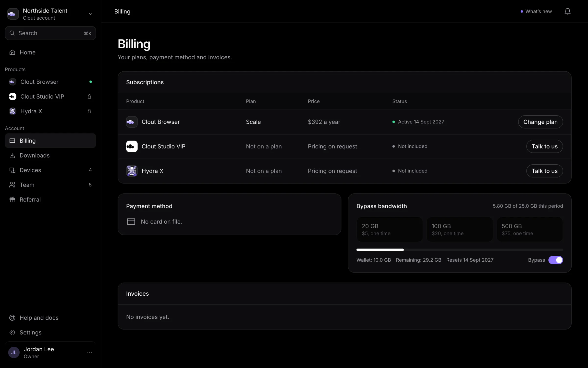Image resolution: width=588 pixels, height=368 pixels.
Task: Select Billing in the Account section
Action: point(50,141)
